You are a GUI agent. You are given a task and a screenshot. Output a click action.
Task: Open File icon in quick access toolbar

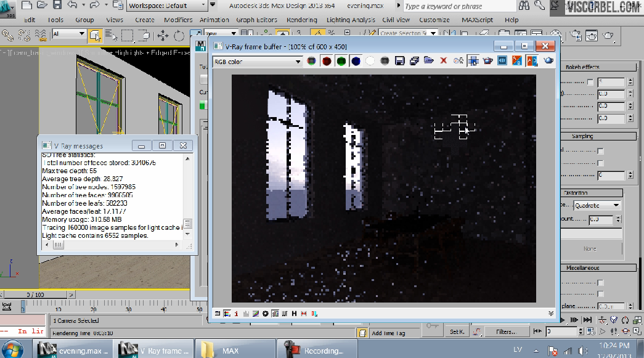click(x=42, y=6)
